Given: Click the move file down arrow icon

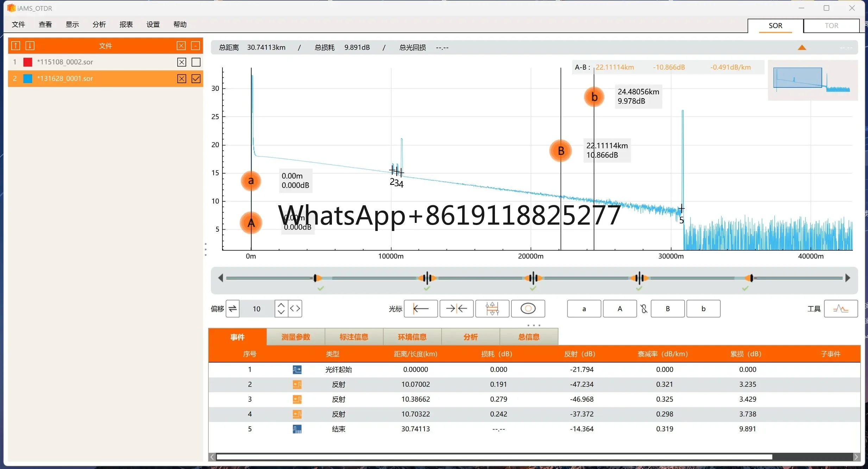Looking at the screenshot, I should point(30,46).
